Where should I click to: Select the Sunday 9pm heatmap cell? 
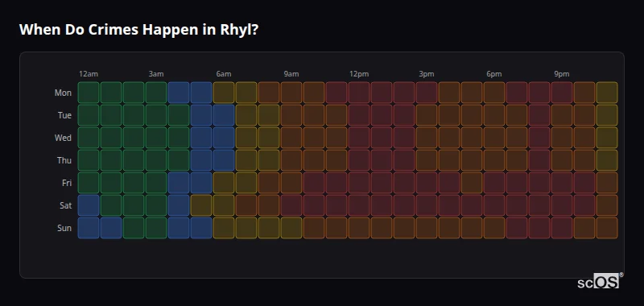tap(562, 228)
